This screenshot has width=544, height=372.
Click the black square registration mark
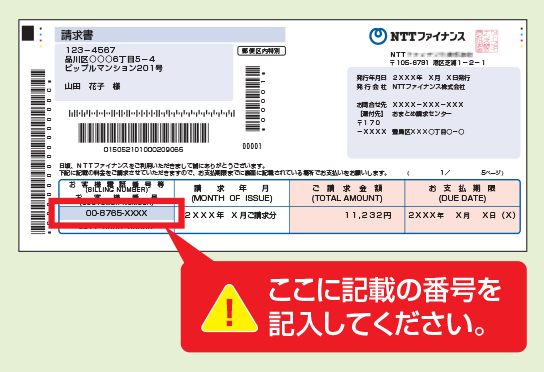(x=28, y=33)
